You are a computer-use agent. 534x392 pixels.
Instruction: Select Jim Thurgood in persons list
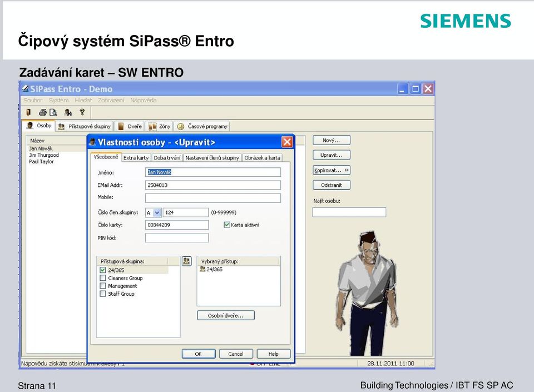(x=43, y=155)
